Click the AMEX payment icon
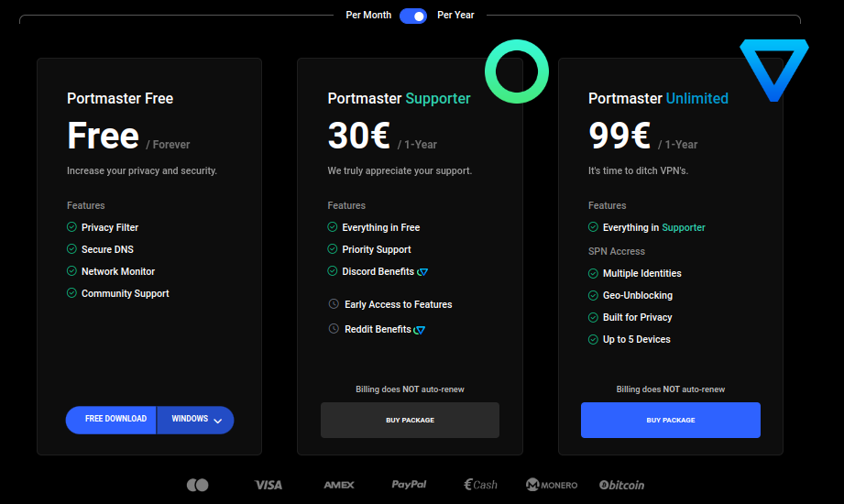Image resolution: width=844 pixels, height=504 pixels. [x=339, y=485]
